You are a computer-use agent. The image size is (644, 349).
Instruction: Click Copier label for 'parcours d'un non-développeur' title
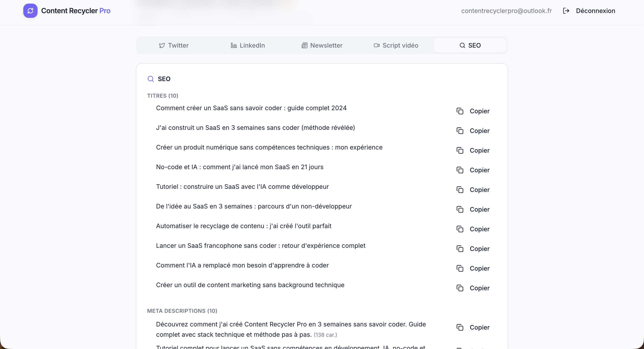click(x=479, y=209)
